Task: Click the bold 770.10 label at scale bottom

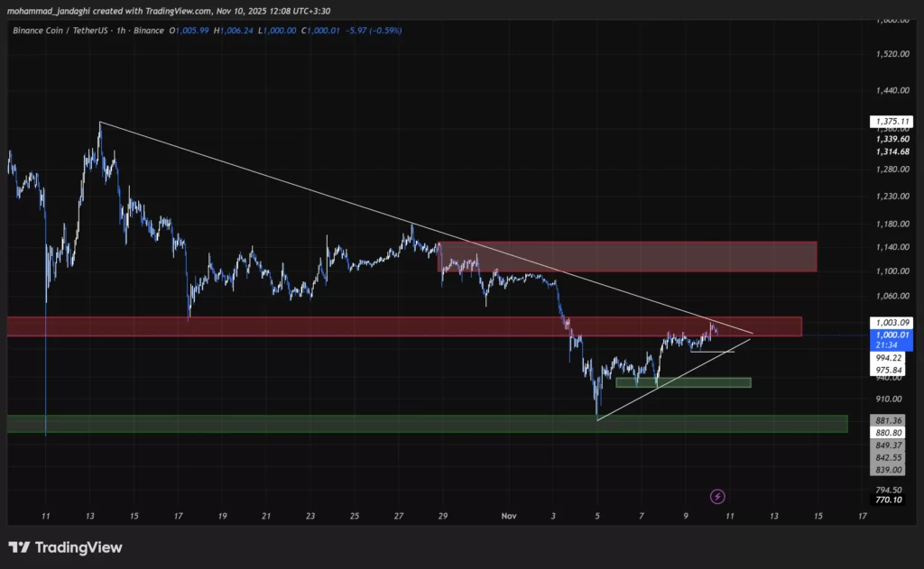Action: coord(889,498)
